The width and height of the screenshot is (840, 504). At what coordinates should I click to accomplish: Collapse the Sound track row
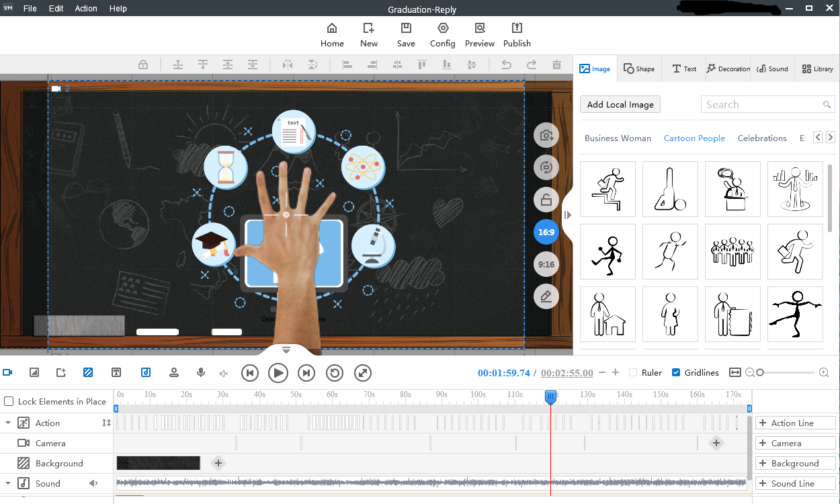click(8, 483)
